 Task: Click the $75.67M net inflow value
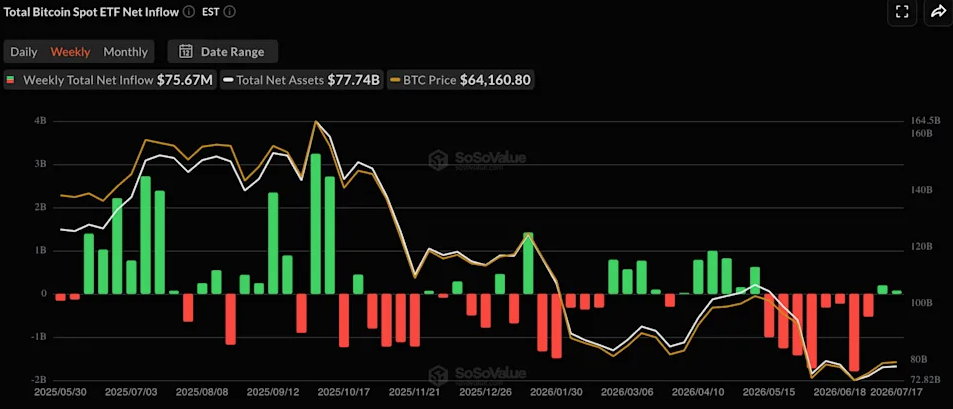pos(185,80)
